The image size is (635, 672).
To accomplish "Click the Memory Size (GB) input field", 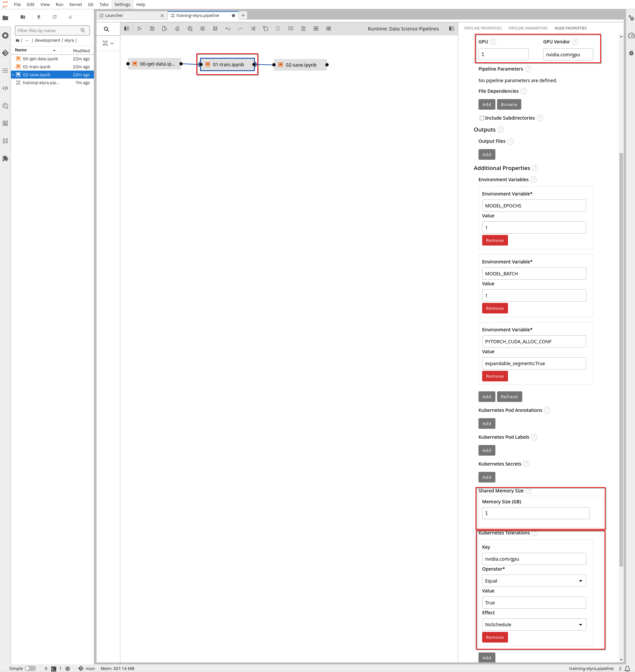I will pyautogui.click(x=536, y=513).
